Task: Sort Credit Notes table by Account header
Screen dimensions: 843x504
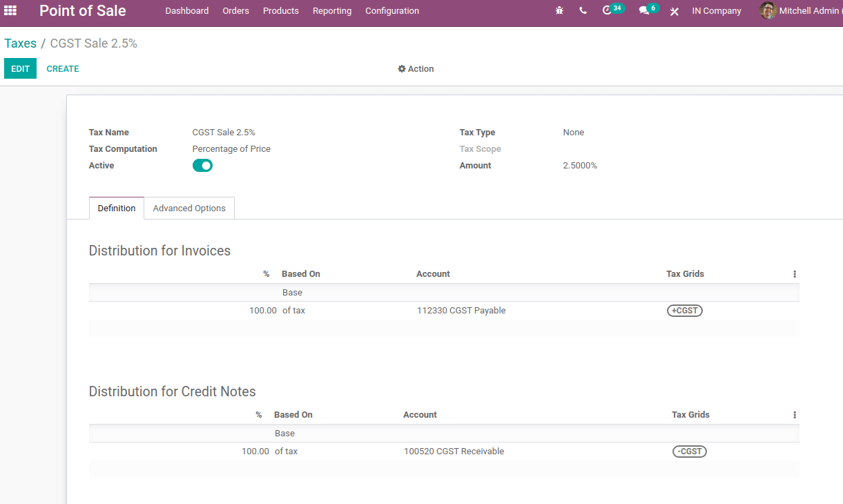Action: [x=420, y=415]
